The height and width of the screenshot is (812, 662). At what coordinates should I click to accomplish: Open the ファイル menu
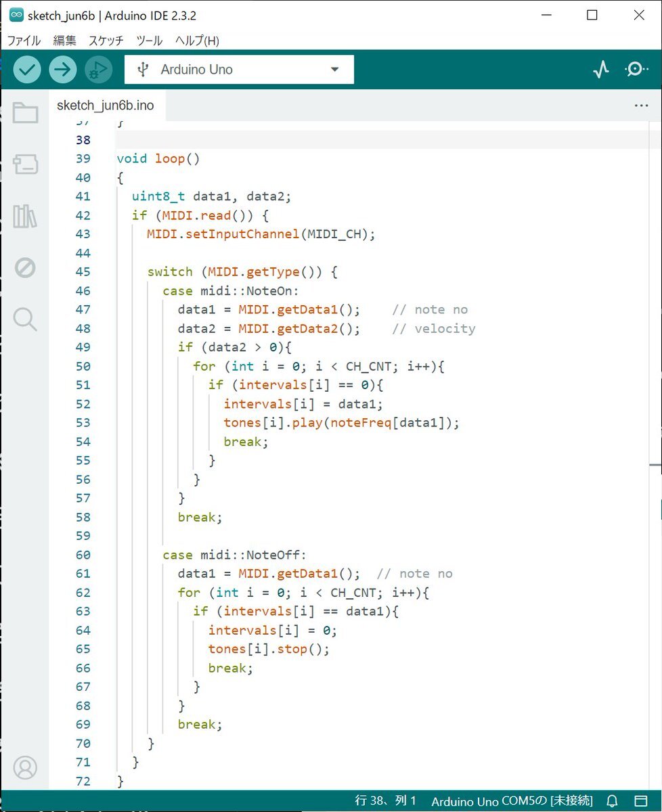pyautogui.click(x=24, y=41)
